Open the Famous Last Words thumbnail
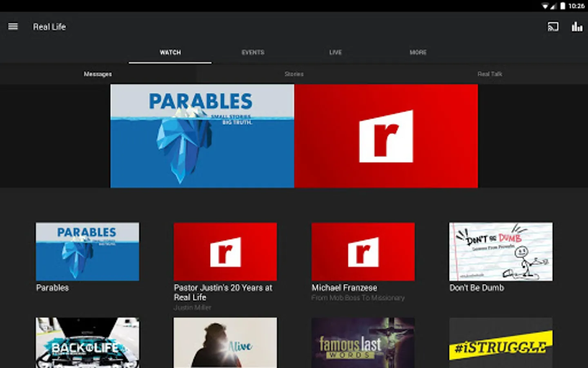Screen dimensions: 588x368 363,343
